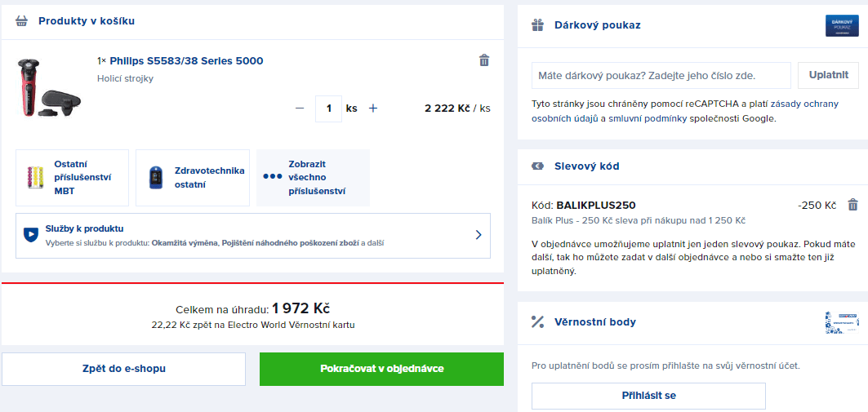Screen dimensions: 868x412
Task: Click the gift icon beside Dárkový poukaz
Action: pyautogui.click(x=537, y=25)
